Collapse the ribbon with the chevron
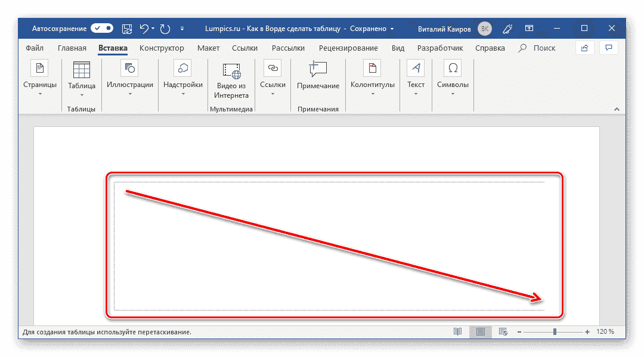This screenshot has width=644, height=357. tap(617, 109)
